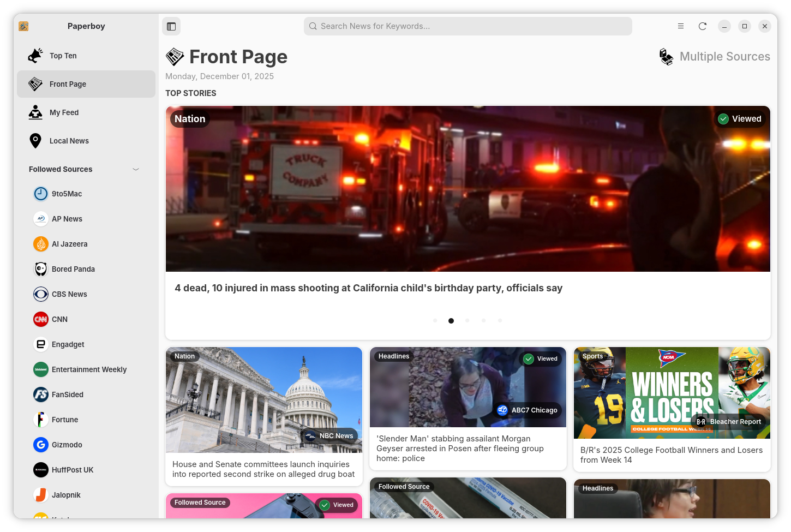Open the College Football Winners and Losers story
Screen dimensions: 791x532
[x=672, y=409]
